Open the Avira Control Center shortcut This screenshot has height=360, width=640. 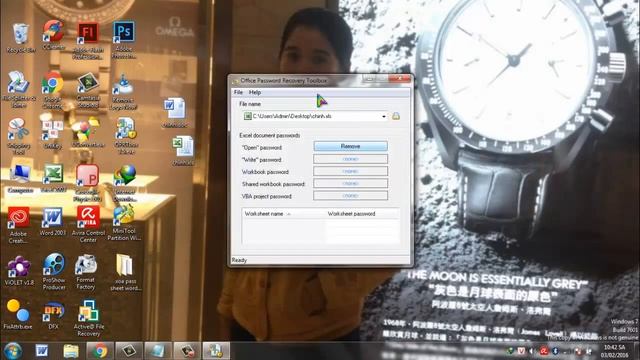[88, 224]
